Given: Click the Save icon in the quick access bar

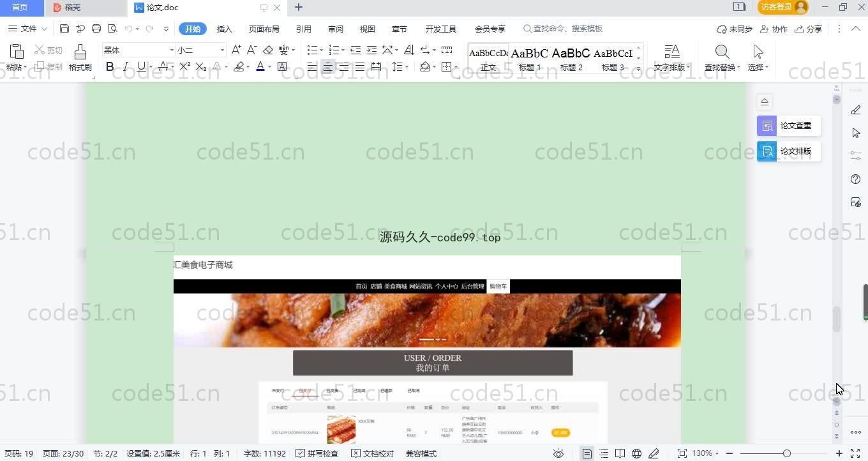Looking at the screenshot, I should 64,29.
